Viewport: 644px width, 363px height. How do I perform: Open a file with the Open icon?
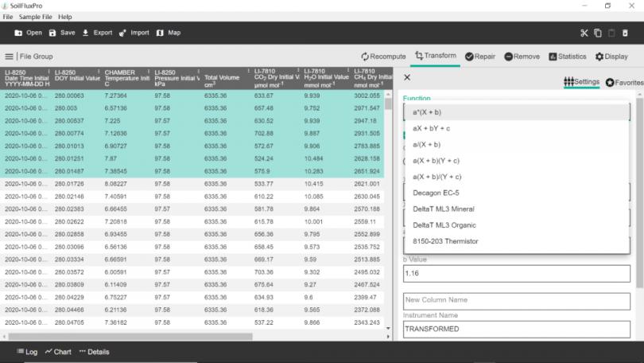tap(28, 33)
